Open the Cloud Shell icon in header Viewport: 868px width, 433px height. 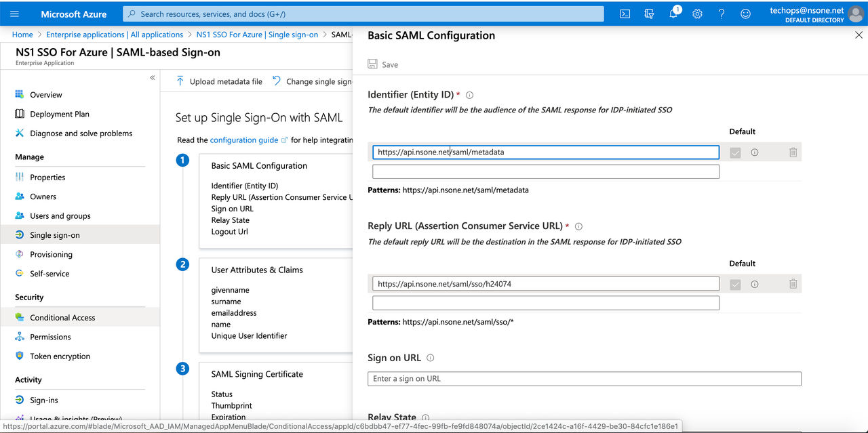625,14
